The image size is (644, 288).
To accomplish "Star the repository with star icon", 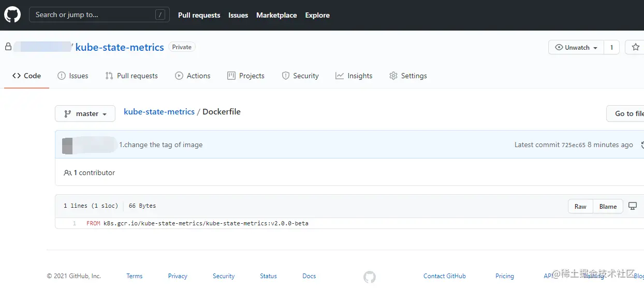I will pyautogui.click(x=635, y=47).
